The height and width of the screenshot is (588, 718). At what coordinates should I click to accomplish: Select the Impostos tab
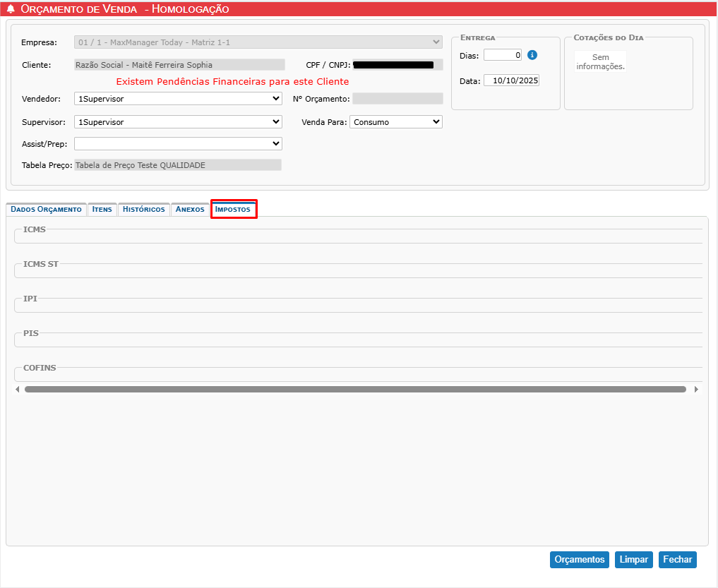[233, 210]
